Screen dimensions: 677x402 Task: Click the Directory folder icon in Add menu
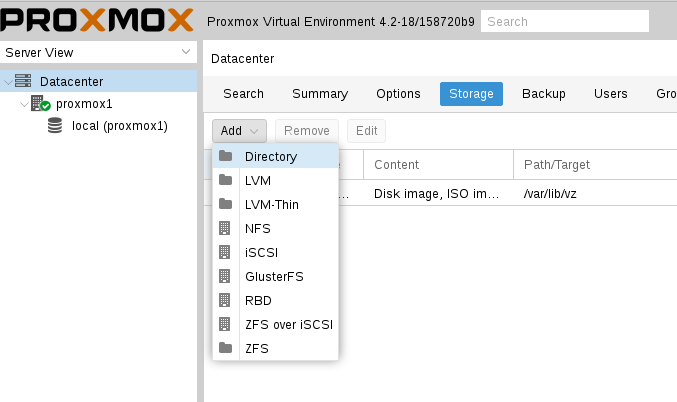pos(226,157)
